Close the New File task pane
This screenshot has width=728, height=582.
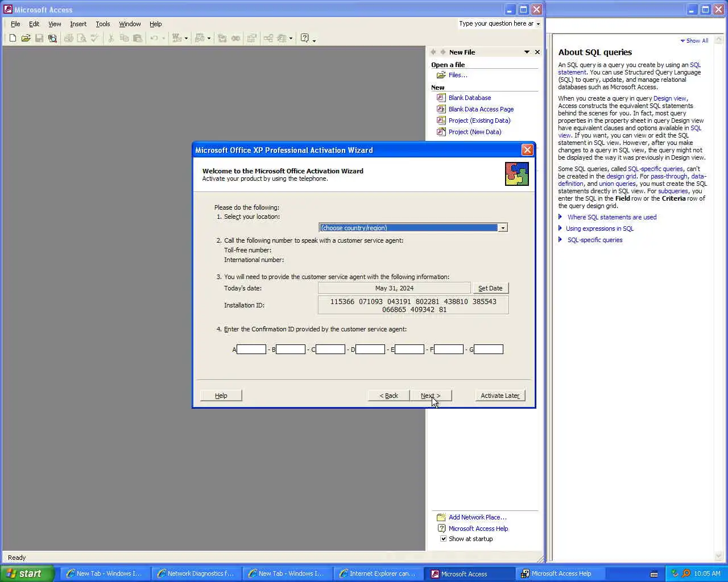click(x=537, y=52)
